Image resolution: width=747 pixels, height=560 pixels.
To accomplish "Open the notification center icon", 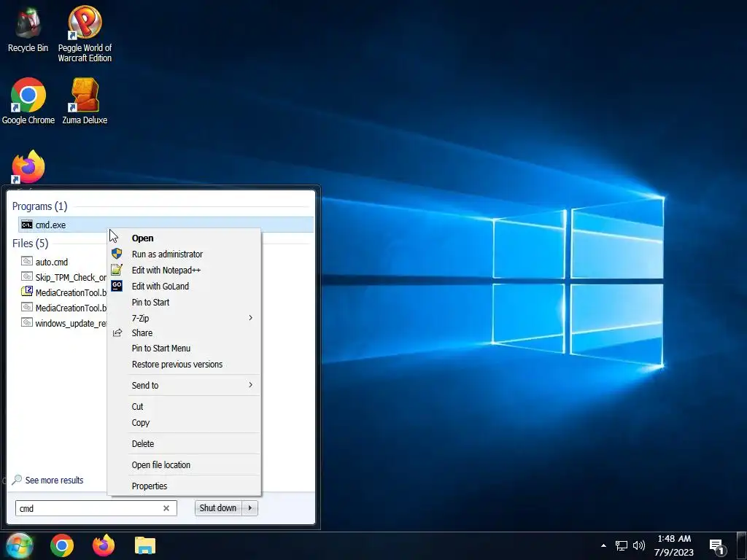I will click(x=718, y=547).
